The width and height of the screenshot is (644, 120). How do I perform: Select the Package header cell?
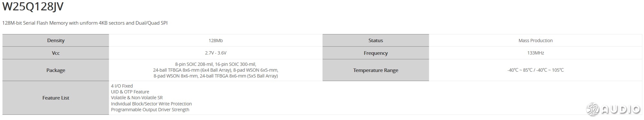pyautogui.click(x=56, y=70)
